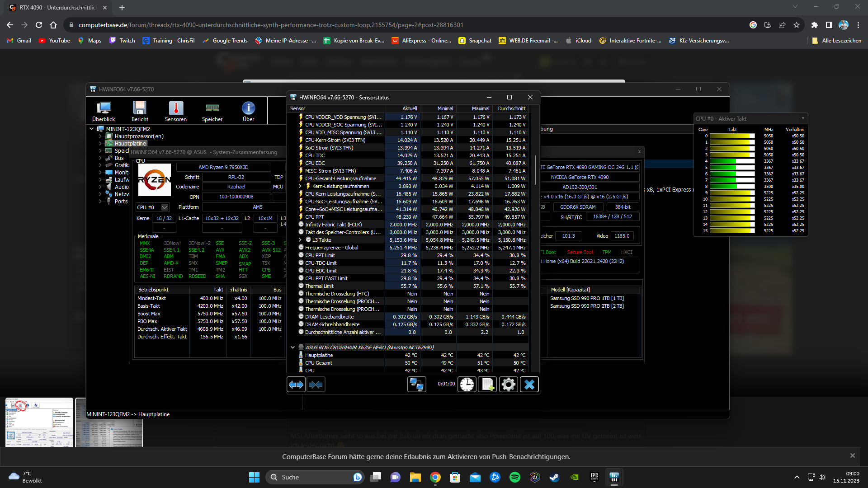The width and height of the screenshot is (868, 488).
Task: Dismiss the push notification permission banner
Action: pyautogui.click(x=852, y=455)
